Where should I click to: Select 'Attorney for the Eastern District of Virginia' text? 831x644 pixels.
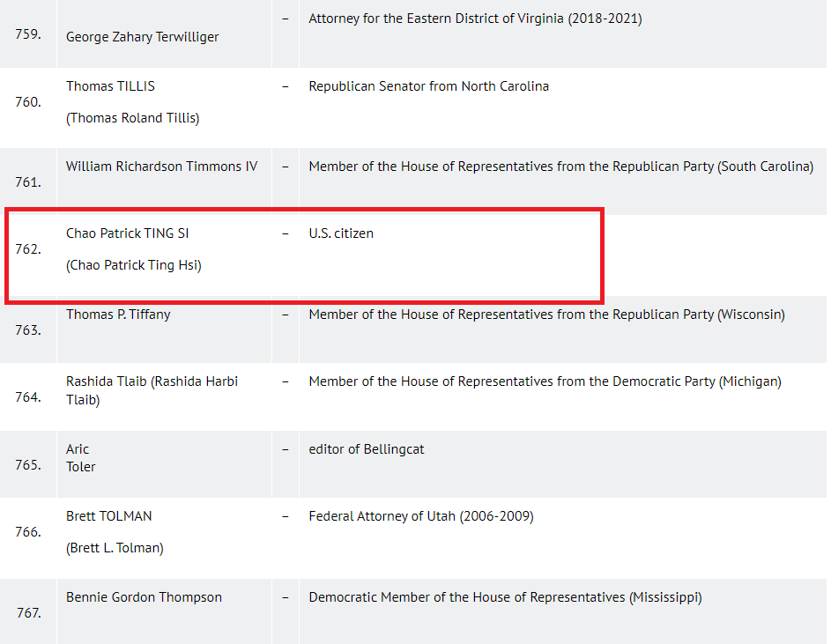point(435,19)
